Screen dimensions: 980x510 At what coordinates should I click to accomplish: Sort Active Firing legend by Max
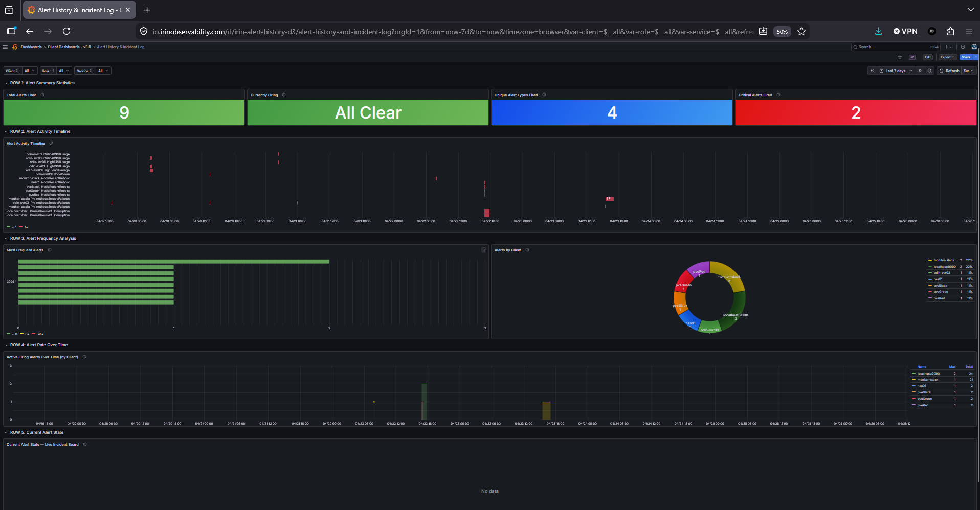(952, 367)
